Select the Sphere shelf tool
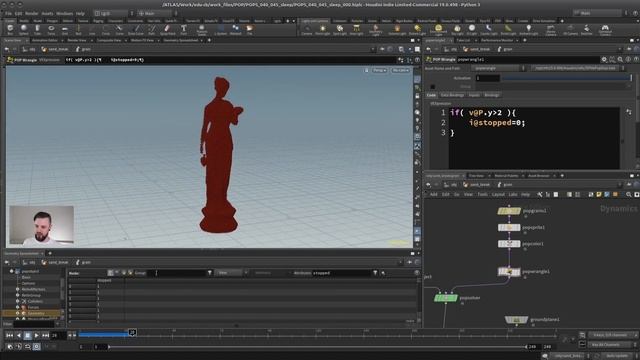The height and width of the screenshot is (360, 640). (x=24, y=29)
